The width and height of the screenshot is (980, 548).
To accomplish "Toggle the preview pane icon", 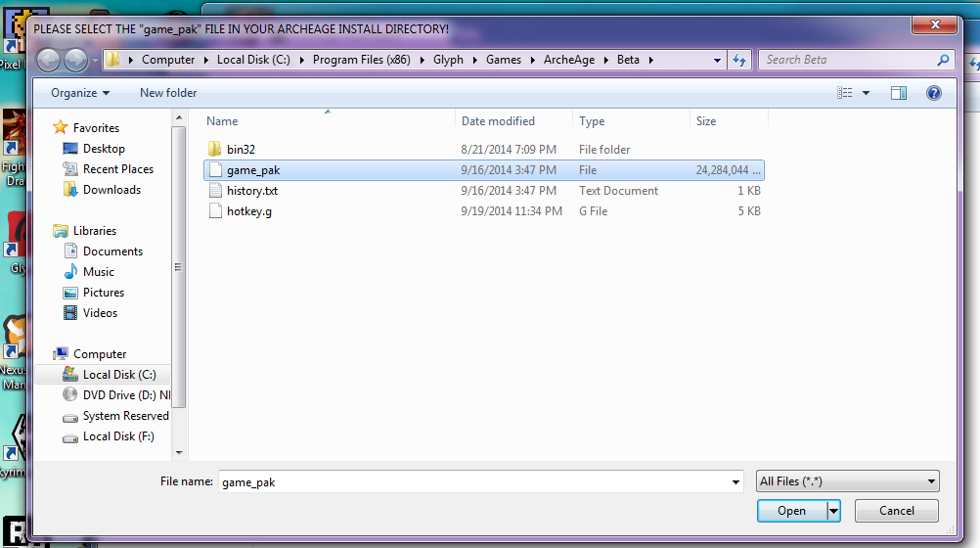I will [x=899, y=93].
